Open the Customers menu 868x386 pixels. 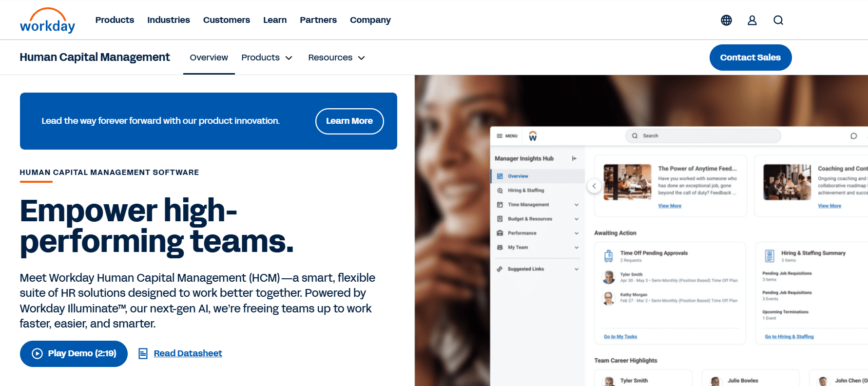point(227,20)
